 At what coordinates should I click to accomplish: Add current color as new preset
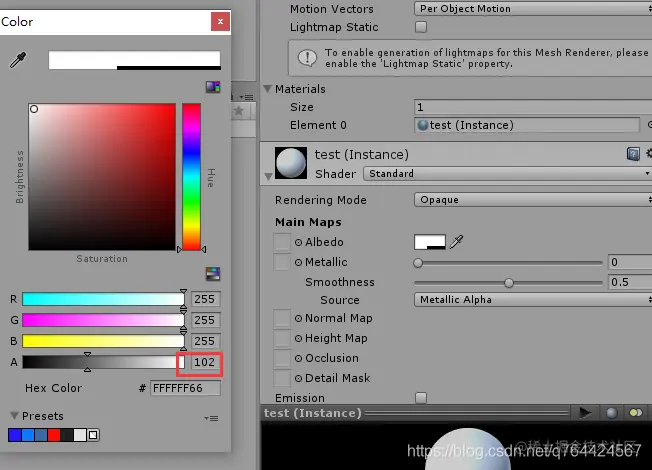point(93,435)
